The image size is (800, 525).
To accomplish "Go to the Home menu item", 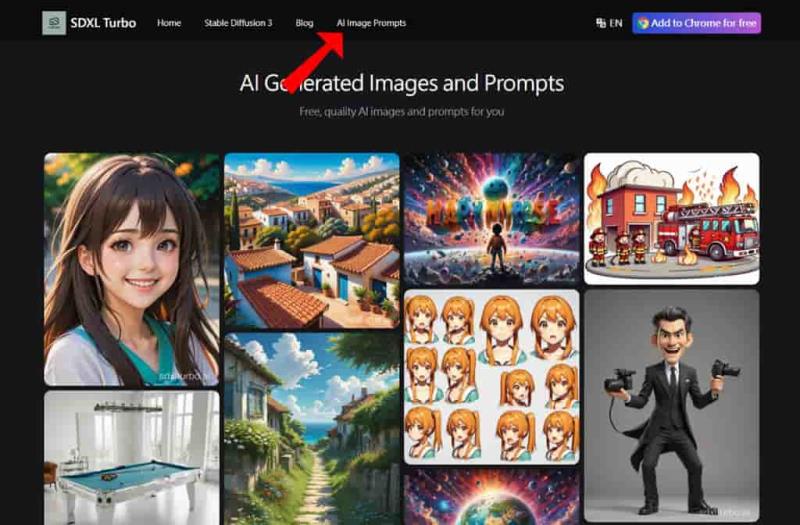I will tap(169, 23).
